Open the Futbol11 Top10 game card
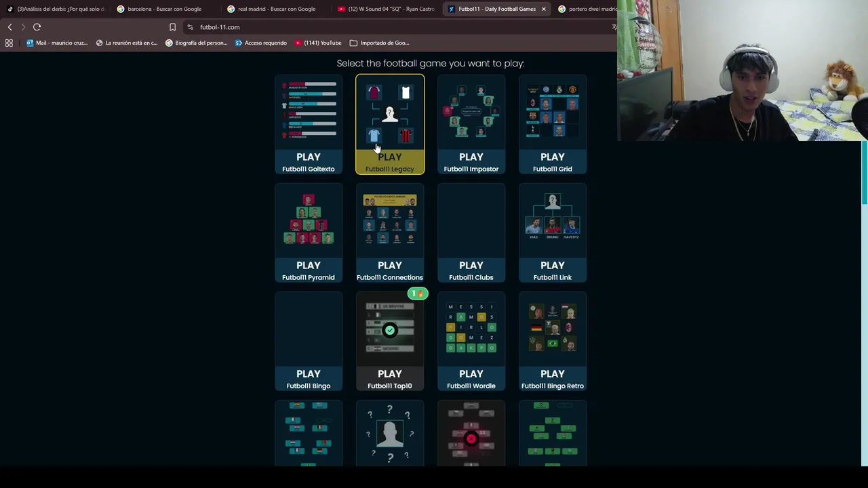The height and width of the screenshot is (488, 868). pos(390,342)
